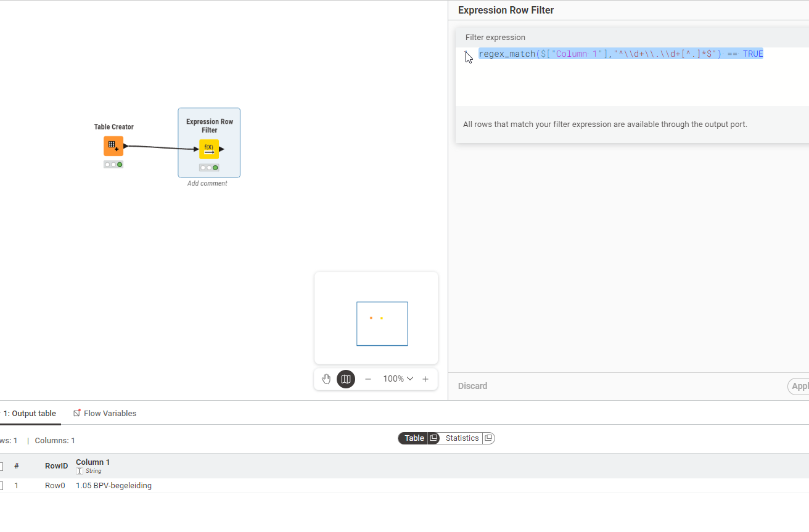809x532 pixels.
Task: Zoom out with the minus icon
Action: pos(368,379)
